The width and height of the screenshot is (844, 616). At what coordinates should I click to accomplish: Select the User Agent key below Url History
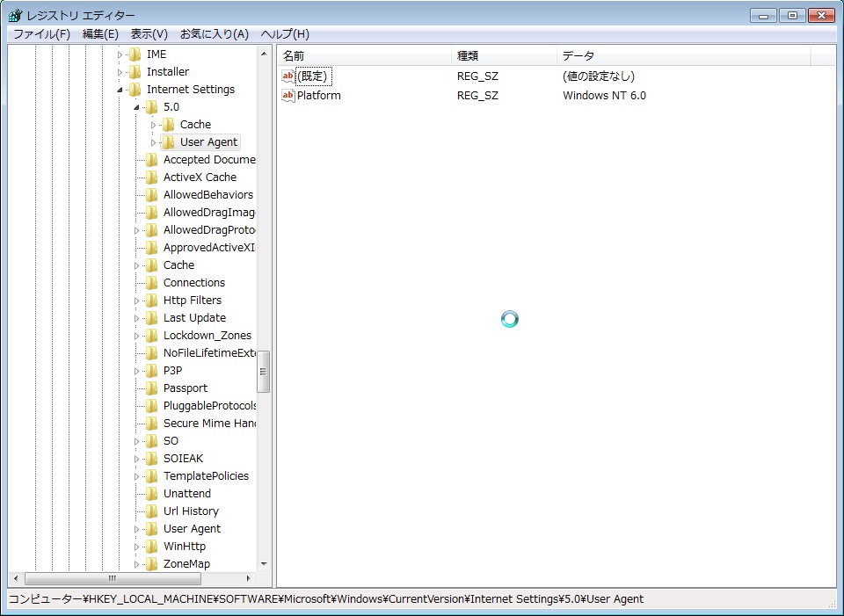193,528
